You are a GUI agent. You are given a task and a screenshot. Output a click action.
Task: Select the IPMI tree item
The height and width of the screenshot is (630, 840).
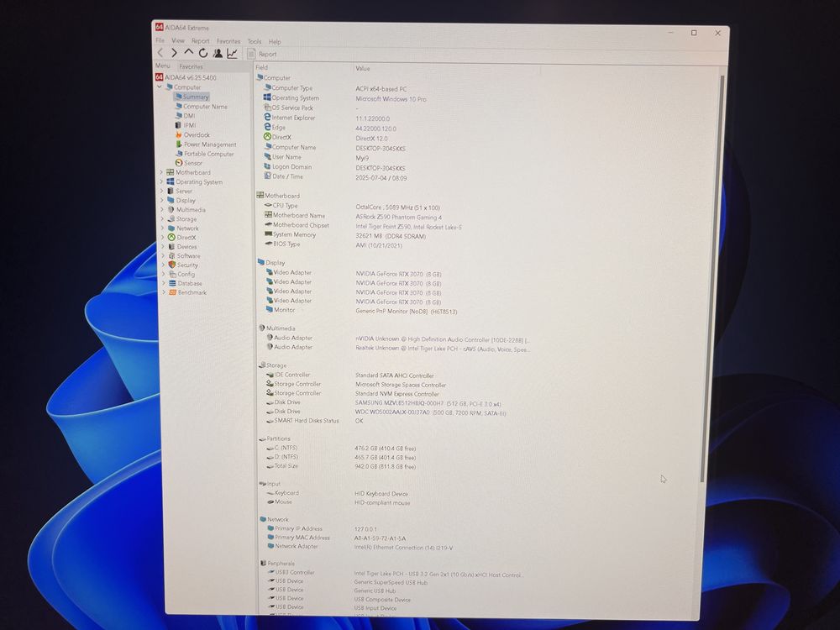click(x=186, y=125)
